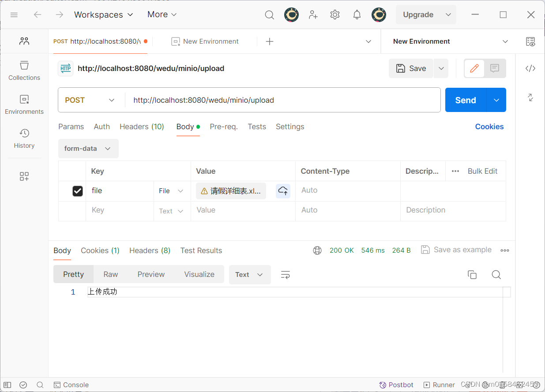This screenshot has height=392, width=545.
Task: Switch to the Raw response view
Action: [110, 274]
